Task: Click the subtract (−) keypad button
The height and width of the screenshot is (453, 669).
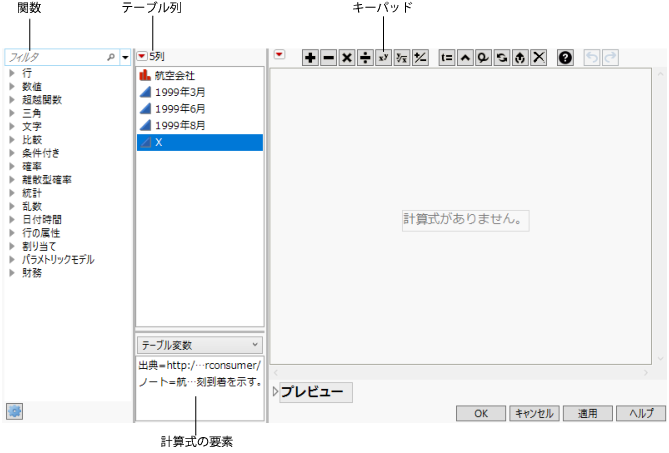Action: pos(329,58)
